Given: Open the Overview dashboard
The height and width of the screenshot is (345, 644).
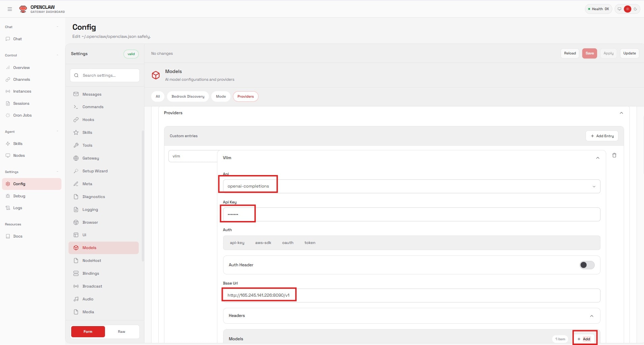Looking at the screenshot, I should pos(22,68).
